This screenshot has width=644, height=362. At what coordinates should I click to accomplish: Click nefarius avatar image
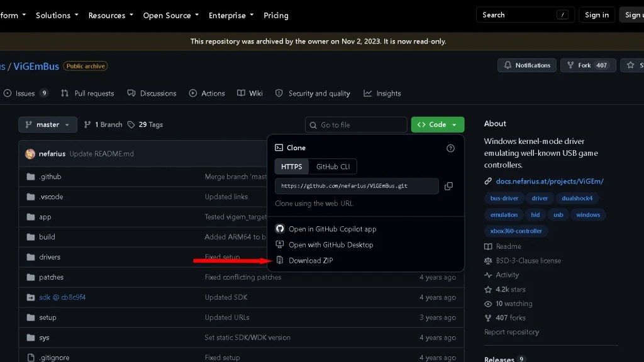[x=30, y=153]
